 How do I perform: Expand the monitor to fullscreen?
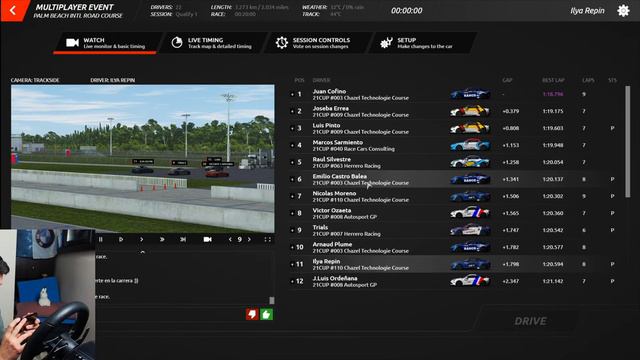[267, 240]
